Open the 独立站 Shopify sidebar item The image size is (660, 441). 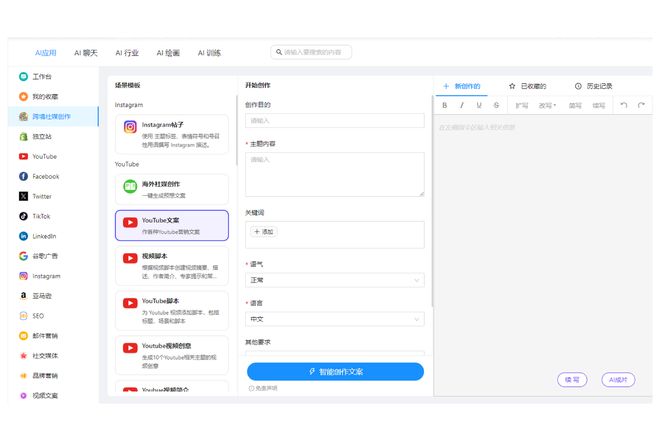[x=53, y=136]
